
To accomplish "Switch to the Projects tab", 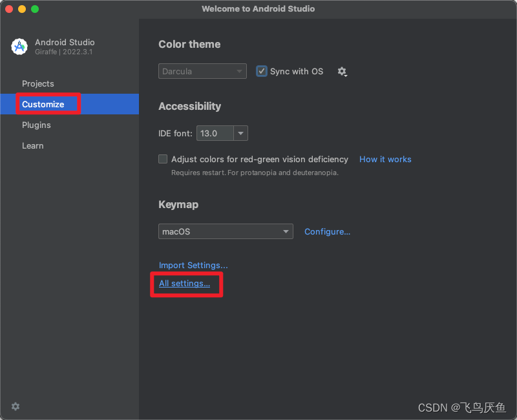I will tap(38, 84).
